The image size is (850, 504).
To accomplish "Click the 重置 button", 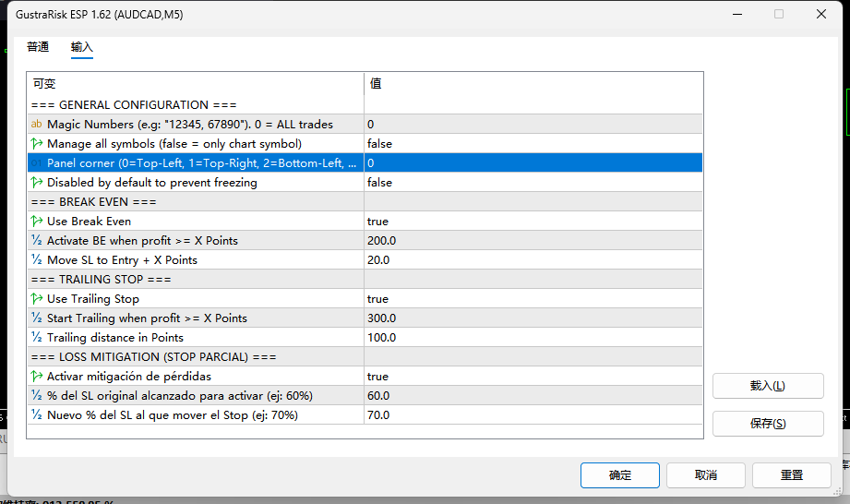I will point(792,475).
